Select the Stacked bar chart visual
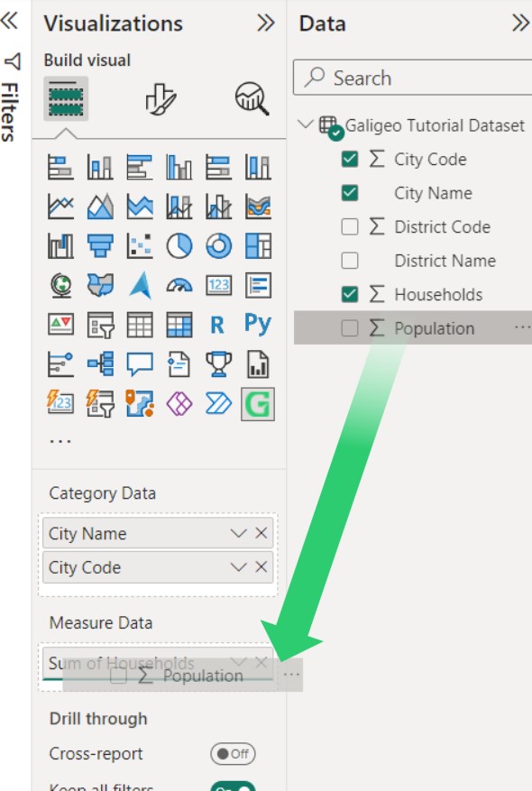The height and width of the screenshot is (791, 532). [x=60, y=167]
